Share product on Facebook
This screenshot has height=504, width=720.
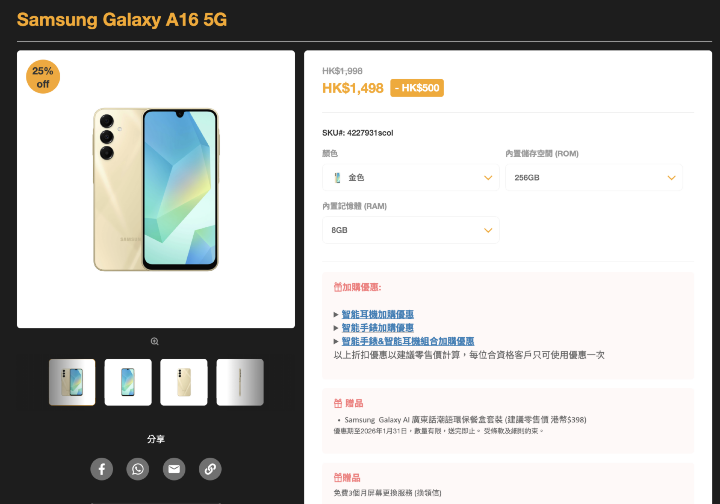point(101,469)
